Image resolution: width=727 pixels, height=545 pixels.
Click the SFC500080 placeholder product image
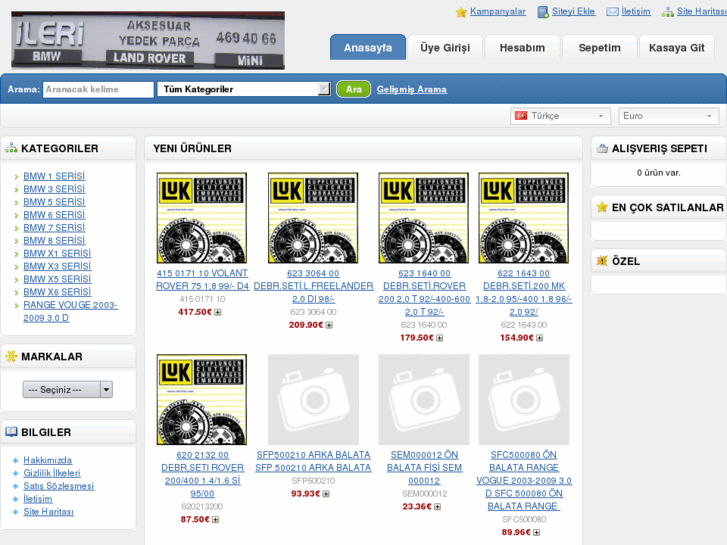(x=523, y=400)
